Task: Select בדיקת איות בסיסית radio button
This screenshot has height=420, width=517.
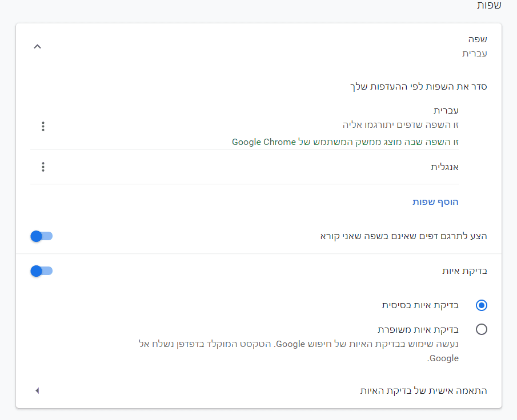Action: [x=481, y=305]
